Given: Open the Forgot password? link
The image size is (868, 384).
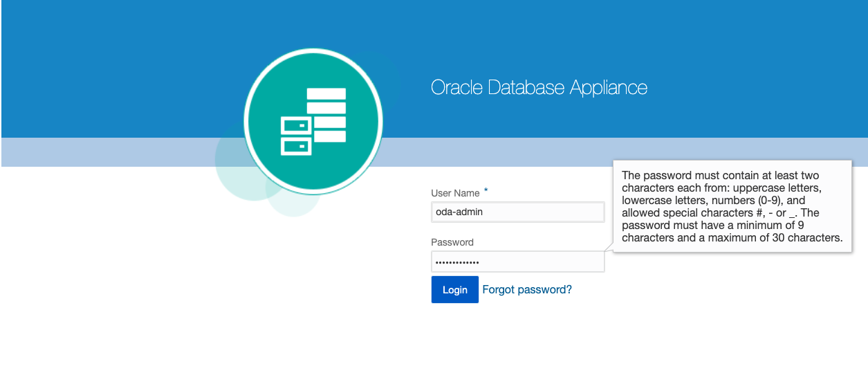Looking at the screenshot, I should pos(527,290).
